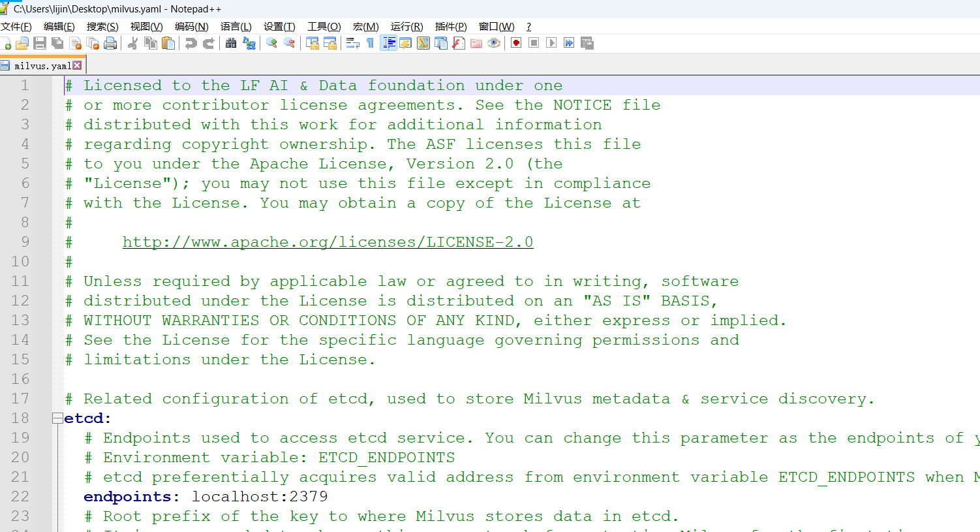Collapse the etcd block fold marker
The width and height of the screenshot is (980, 532).
click(x=57, y=418)
